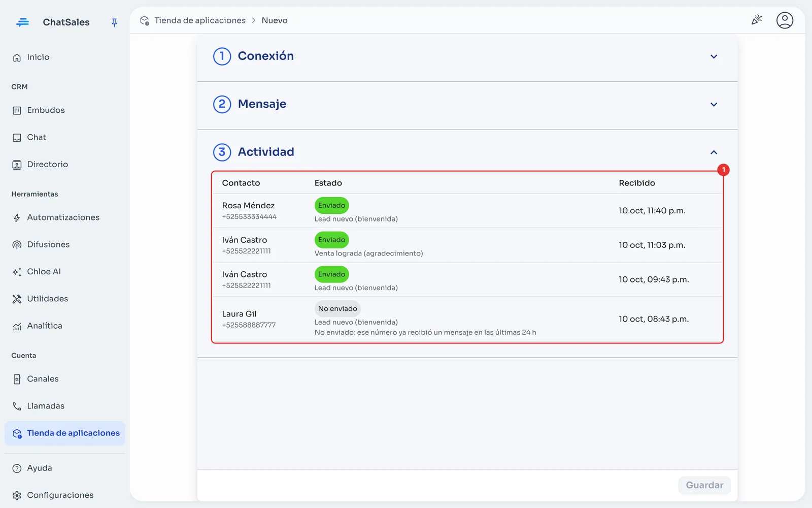Image resolution: width=812 pixels, height=508 pixels.
Task: Open Difusiones from the sidebar
Action: point(65,245)
